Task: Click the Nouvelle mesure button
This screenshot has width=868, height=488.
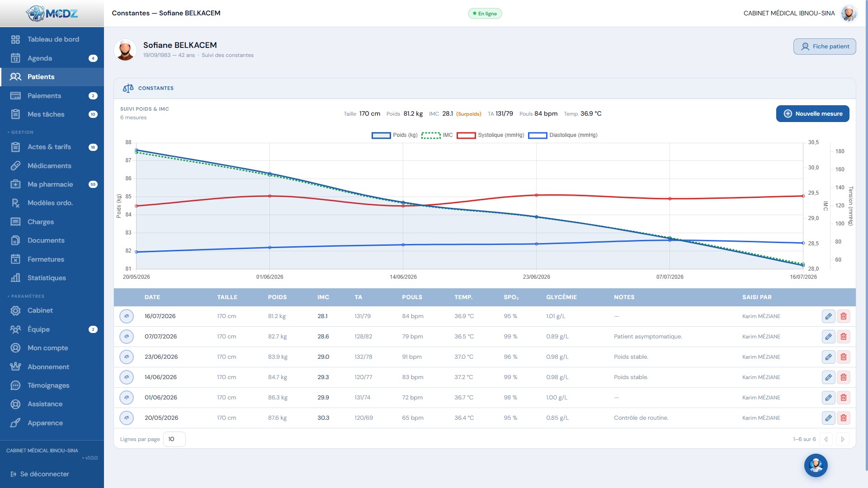Action: (812, 114)
